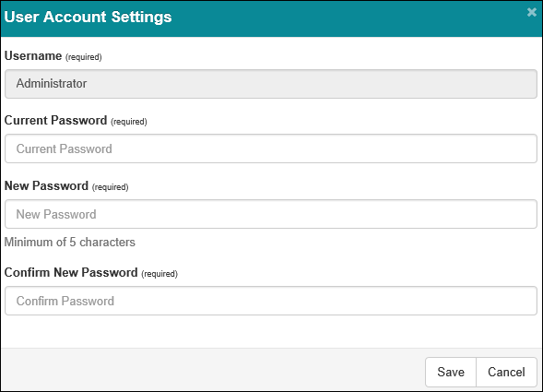Image resolution: width=543 pixels, height=392 pixels.
Task: Click the (required) note beside Username
Action: click(84, 57)
